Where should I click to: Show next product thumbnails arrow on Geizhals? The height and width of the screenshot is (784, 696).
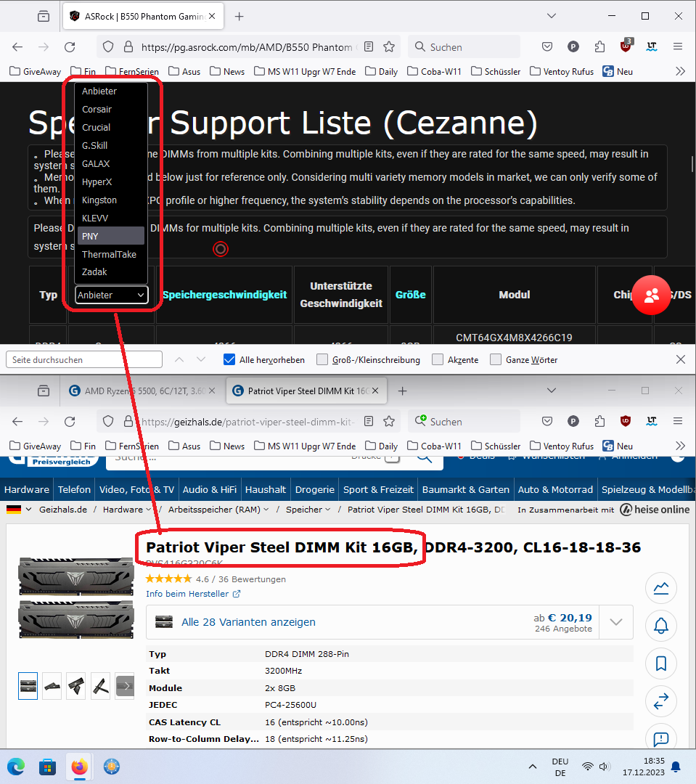coord(125,686)
